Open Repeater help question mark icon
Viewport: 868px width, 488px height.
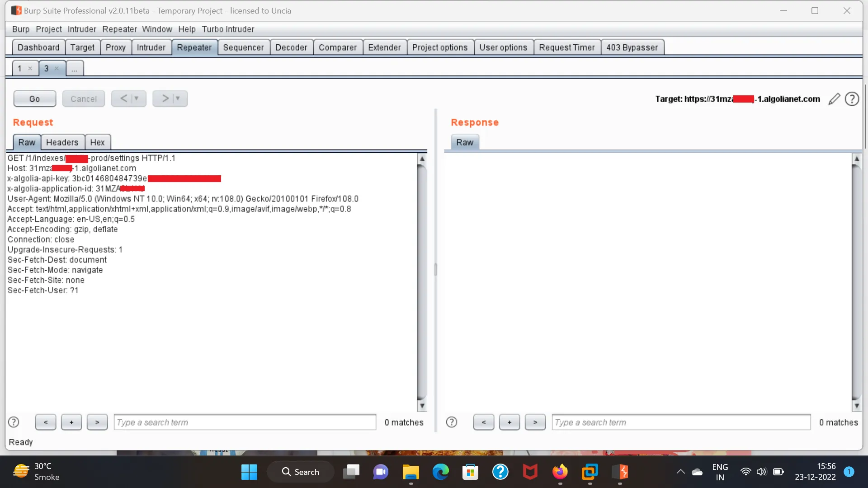click(x=852, y=99)
